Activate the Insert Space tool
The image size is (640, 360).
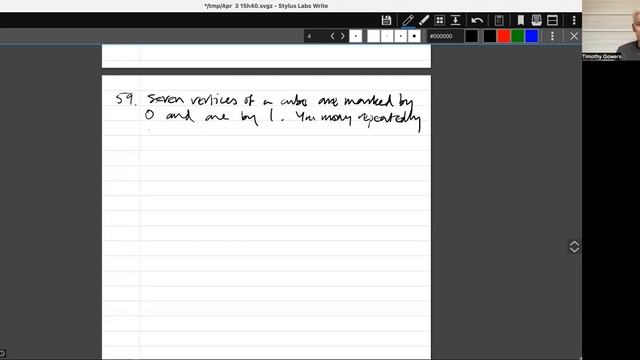click(456, 20)
